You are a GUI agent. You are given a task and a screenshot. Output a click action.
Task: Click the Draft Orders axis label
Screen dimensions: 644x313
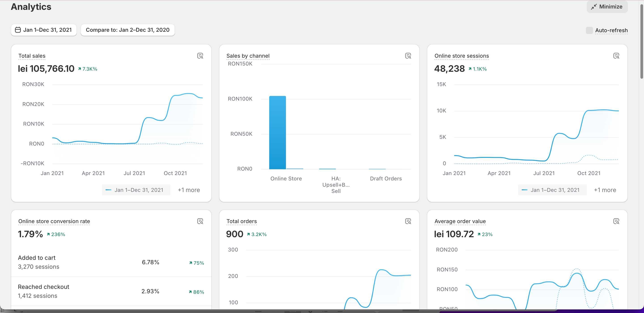tap(386, 178)
